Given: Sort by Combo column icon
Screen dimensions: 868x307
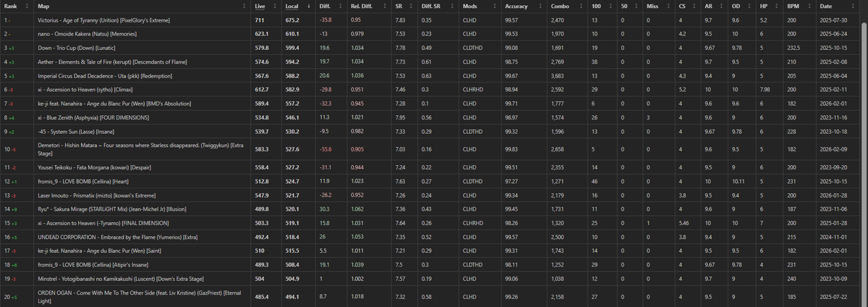Looking at the screenshot, I should pos(582,7).
